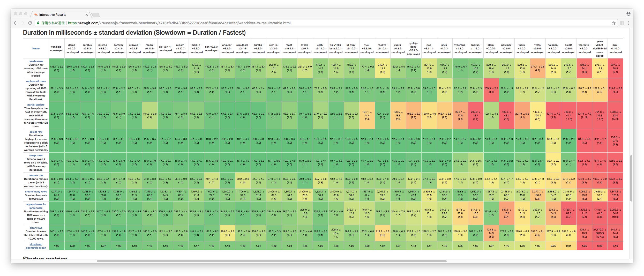This screenshot has width=644, height=276.
Task: Click the browser back arrow
Action: pyautogui.click(x=16, y=23)
